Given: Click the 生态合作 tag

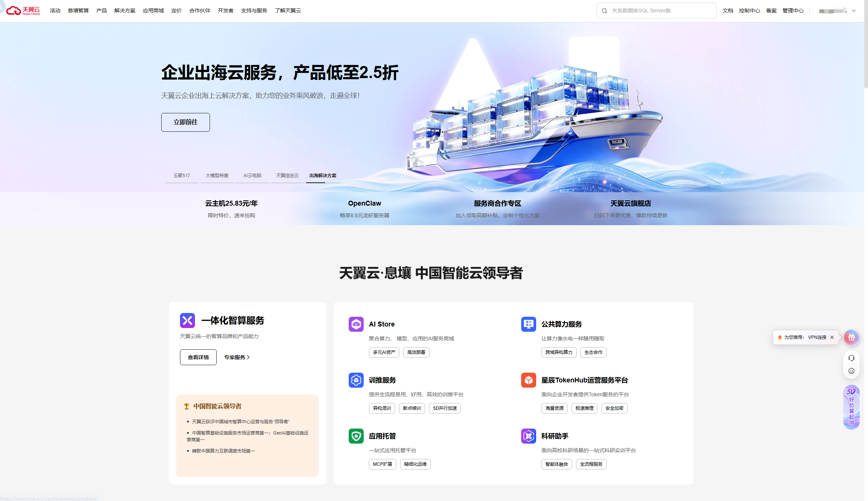Looking at the screenshot, I should 594,352.
